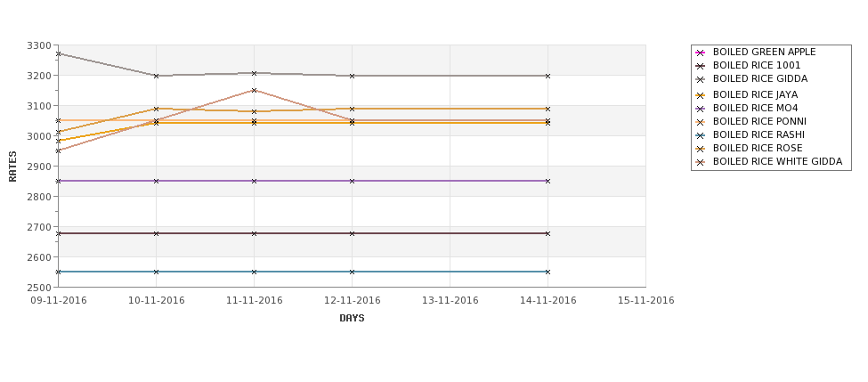Click the blue line point at 14-11-2016

coord(548,272)
